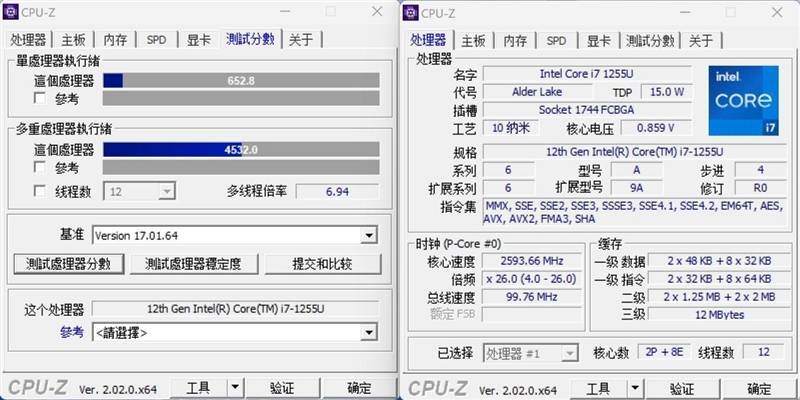
Task: Click 确定 button in right window
Action: [759, 389]
